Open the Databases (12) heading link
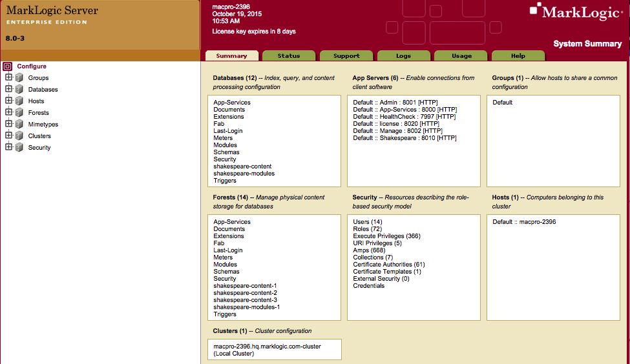 click(x=235, y=78)
